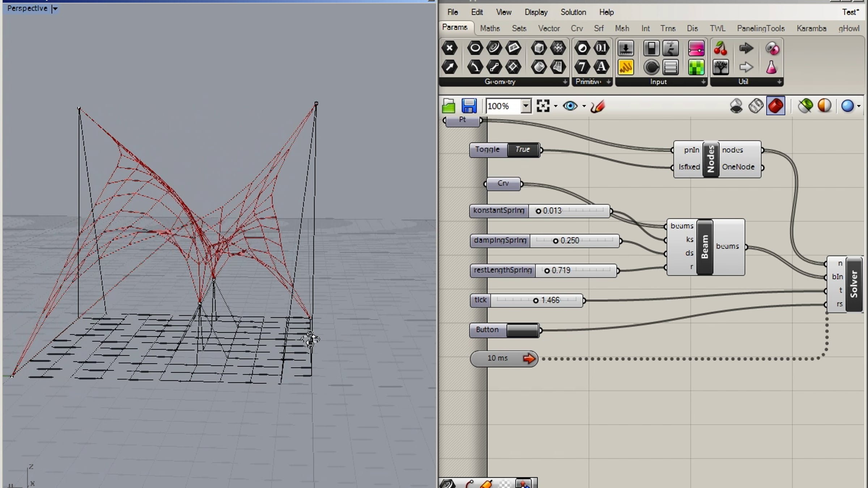Click the red shaded preview mode icon

(775, 106)
